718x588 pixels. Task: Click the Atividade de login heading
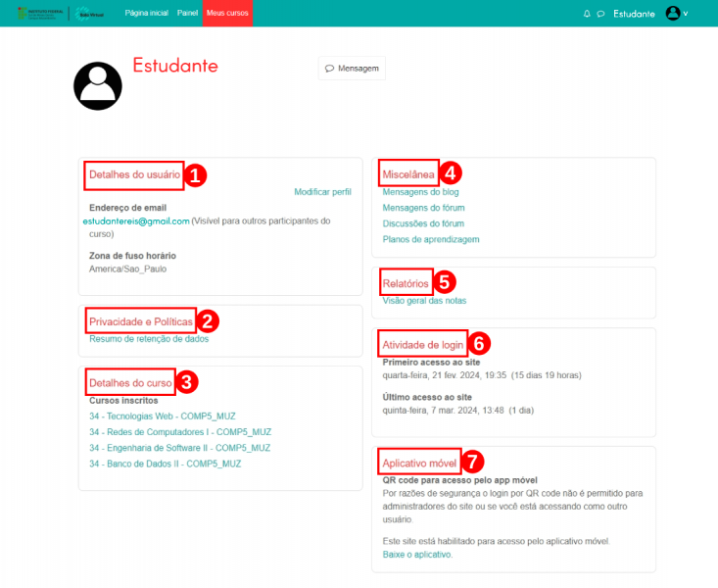coord(422,345)
